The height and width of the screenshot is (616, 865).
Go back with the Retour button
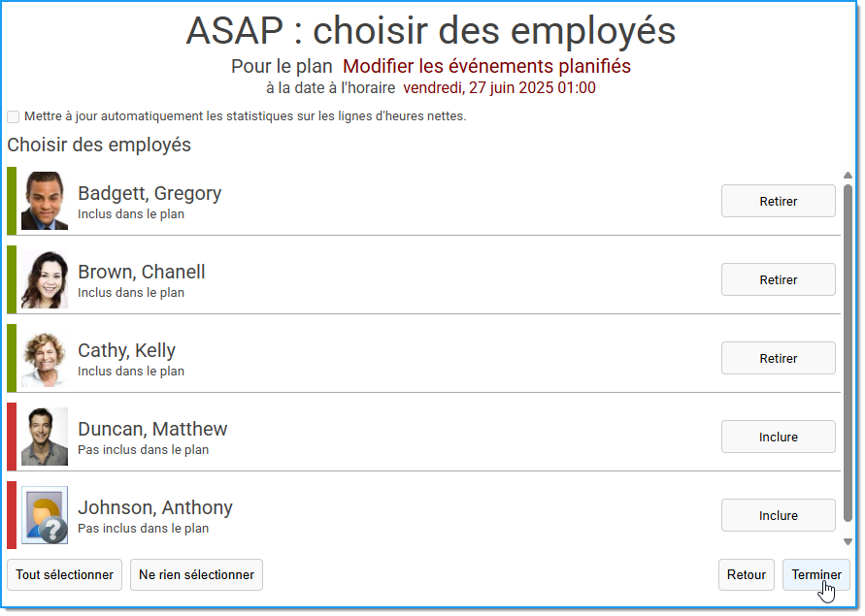pos(746,574)
